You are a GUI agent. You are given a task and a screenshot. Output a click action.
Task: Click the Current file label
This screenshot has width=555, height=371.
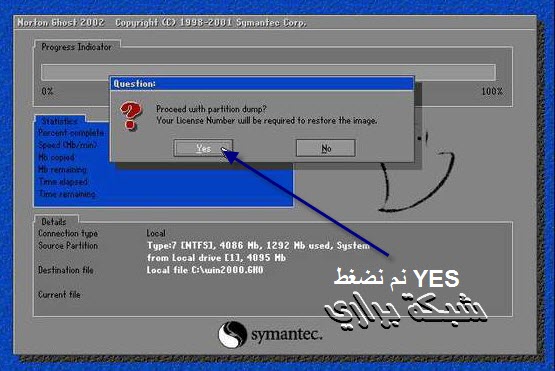tap(59, 295)
